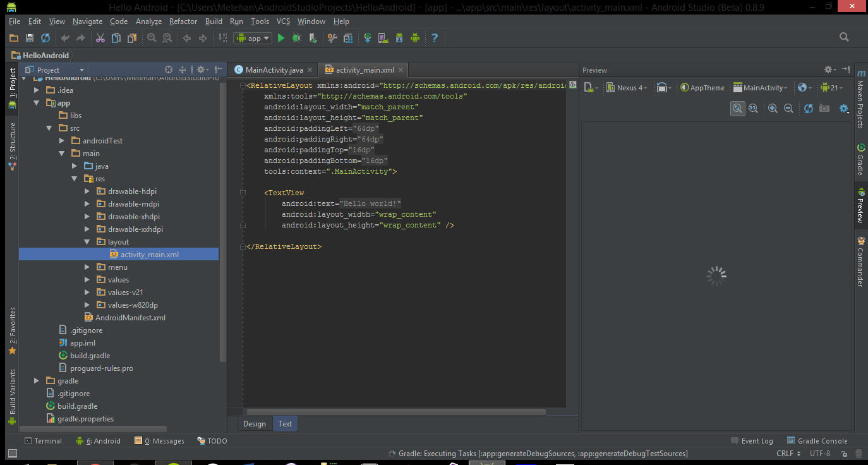868x465 pixels.
Task: Start debugging with the Debug icon
Action: (296, 38)
